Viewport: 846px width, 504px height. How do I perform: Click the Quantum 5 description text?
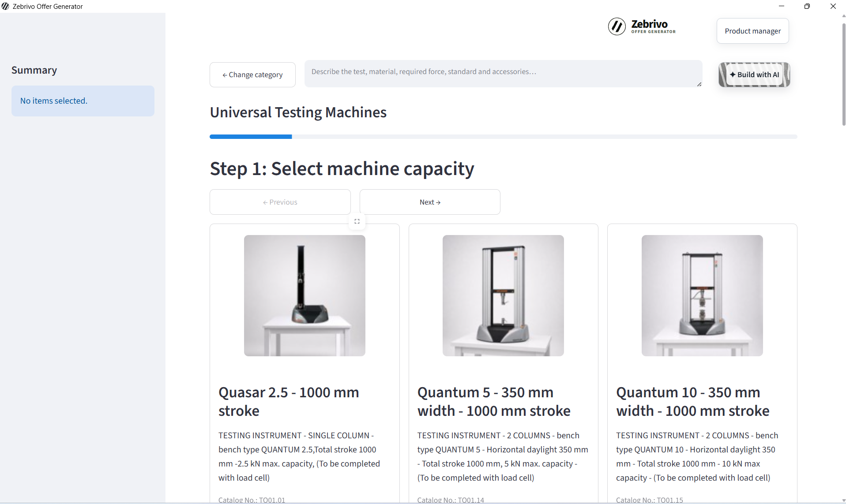coord(503,456)
